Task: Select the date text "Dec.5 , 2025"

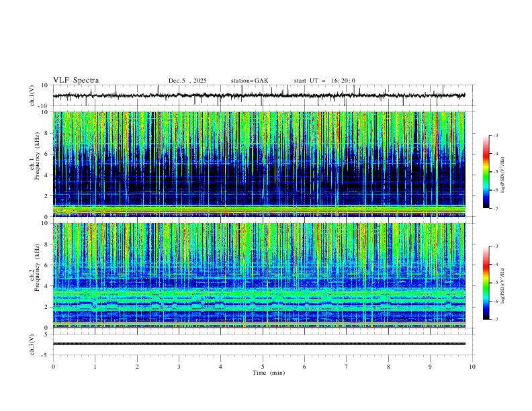Action: (x=187, y=81)
